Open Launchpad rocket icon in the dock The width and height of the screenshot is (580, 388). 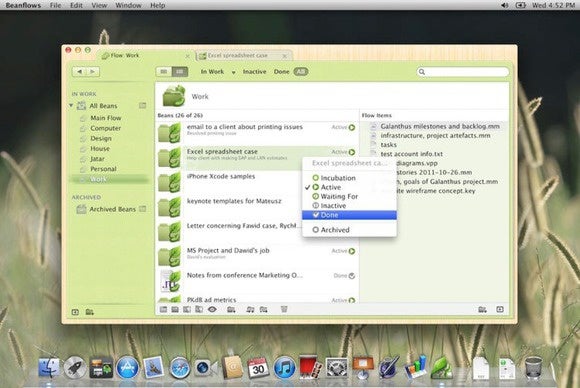click(75, 367)
